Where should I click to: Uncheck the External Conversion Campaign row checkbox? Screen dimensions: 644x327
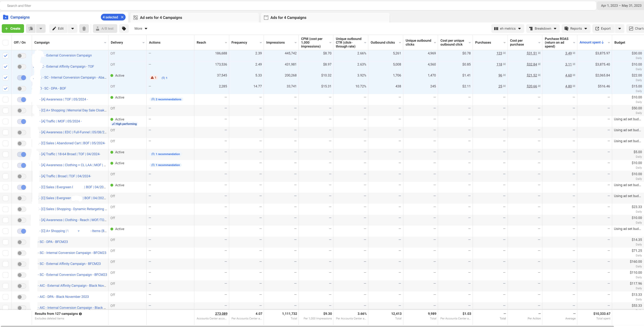5,56
